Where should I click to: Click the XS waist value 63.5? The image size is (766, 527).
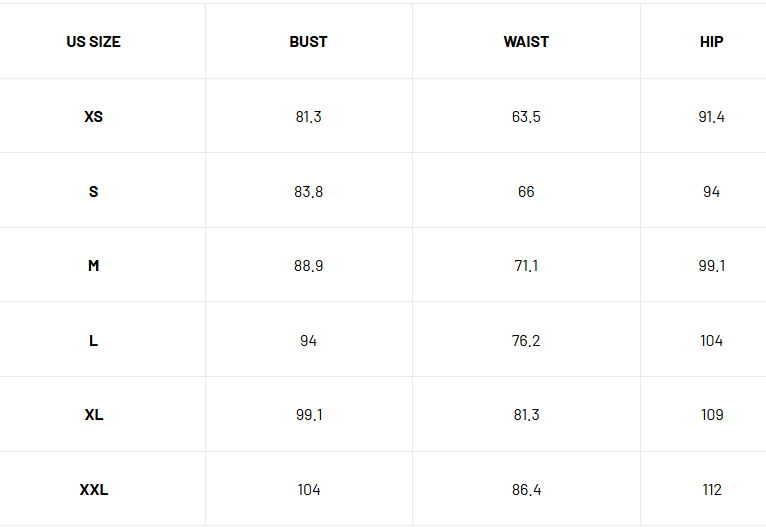click(x=526, y=117)
